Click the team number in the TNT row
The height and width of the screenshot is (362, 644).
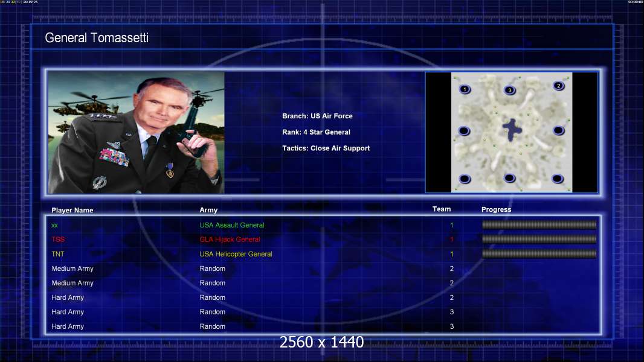[451, 254]
